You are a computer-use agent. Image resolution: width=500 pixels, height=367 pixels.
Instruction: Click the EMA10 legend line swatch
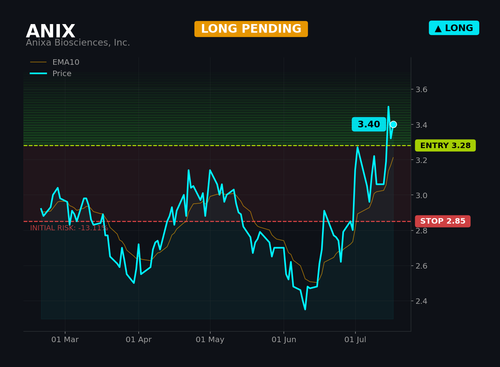38,62
